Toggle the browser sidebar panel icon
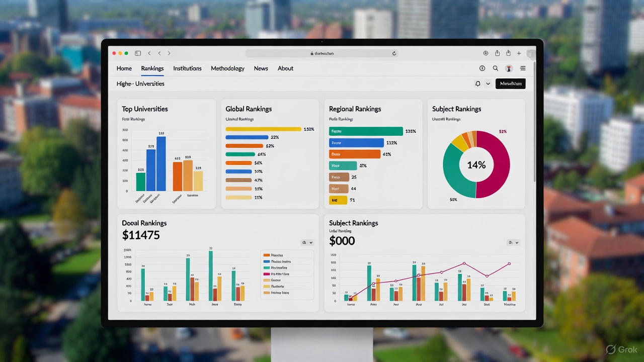 click(138, 53)
